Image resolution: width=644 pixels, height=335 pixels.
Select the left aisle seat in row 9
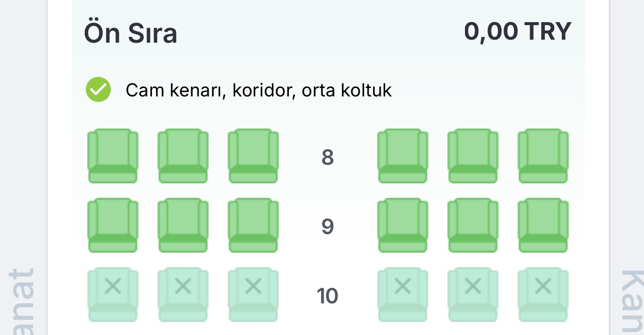coord(253,226)
